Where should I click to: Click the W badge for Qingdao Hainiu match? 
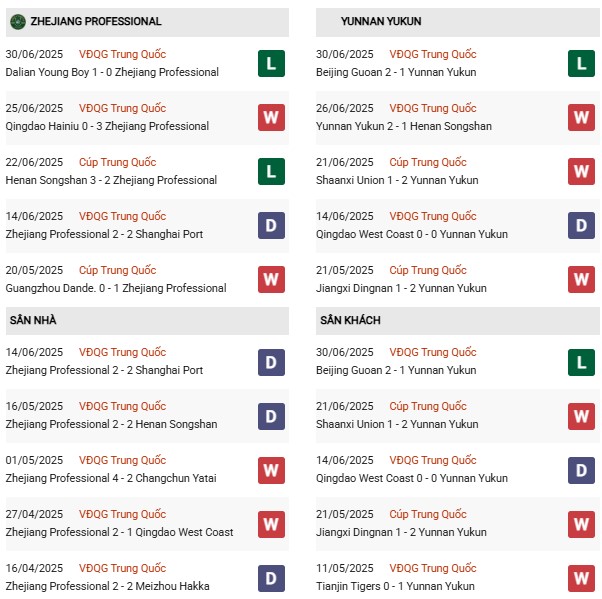click(271, 118)
